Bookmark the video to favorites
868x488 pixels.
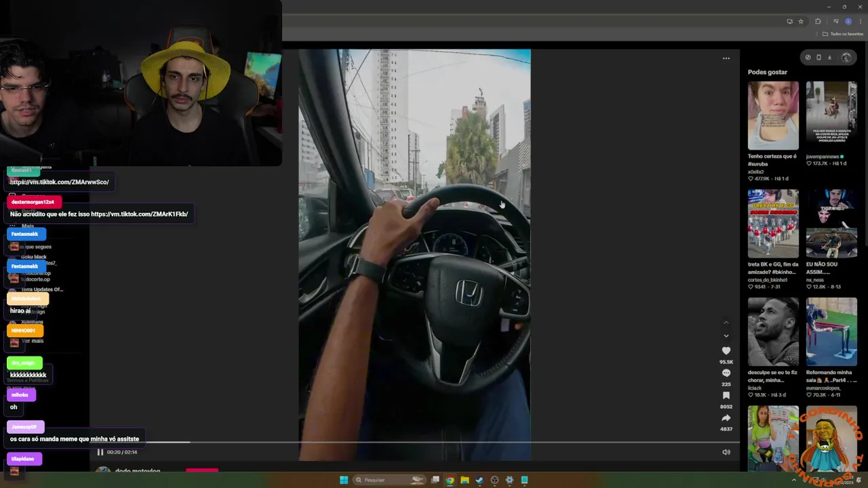[726, 395]
